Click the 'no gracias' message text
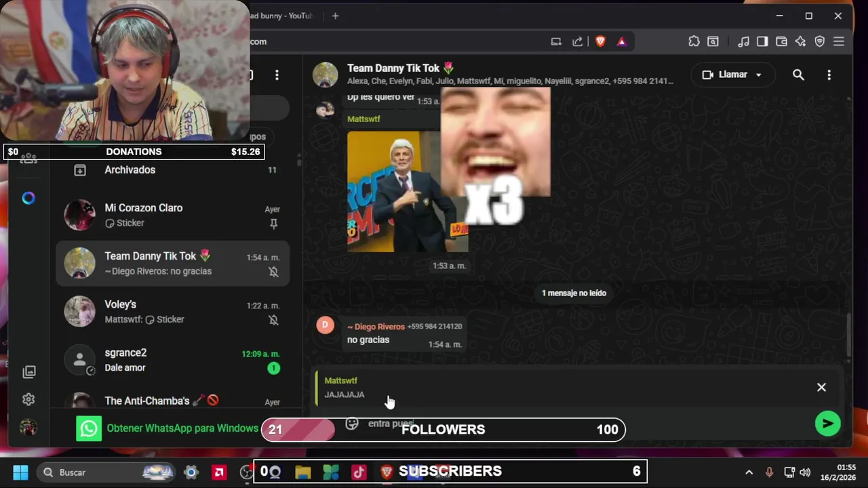The width and height of the screenshot is (868, 488). tap(368, 340)
